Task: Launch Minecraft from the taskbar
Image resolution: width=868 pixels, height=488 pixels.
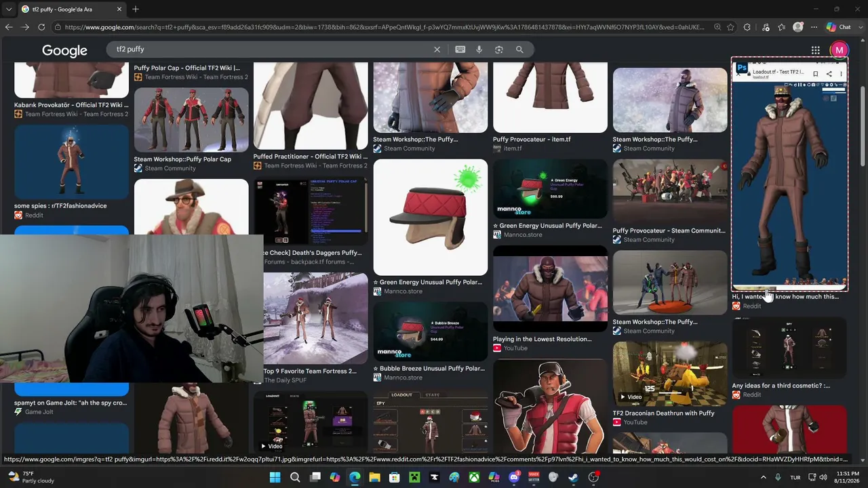Action: [x=414, y=477]
